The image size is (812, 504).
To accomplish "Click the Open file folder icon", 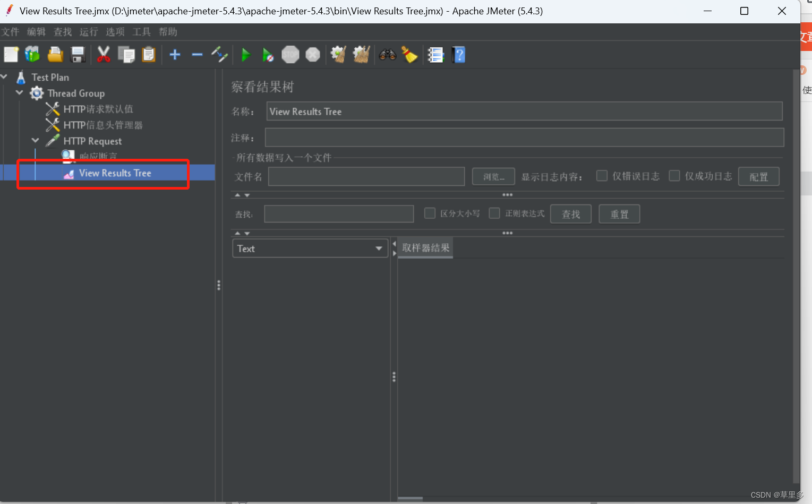I will pos(55,54).
